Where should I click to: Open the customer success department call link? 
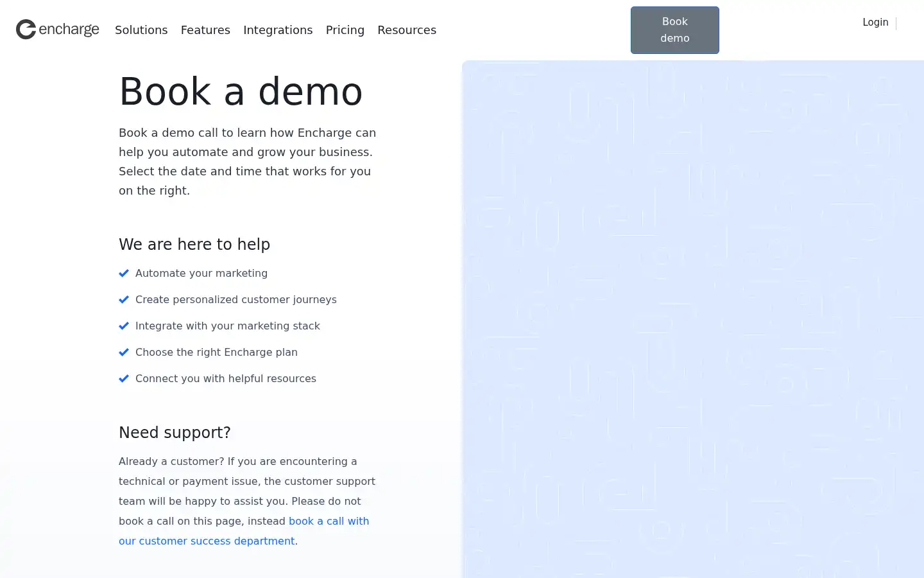[x=244, y=531]
